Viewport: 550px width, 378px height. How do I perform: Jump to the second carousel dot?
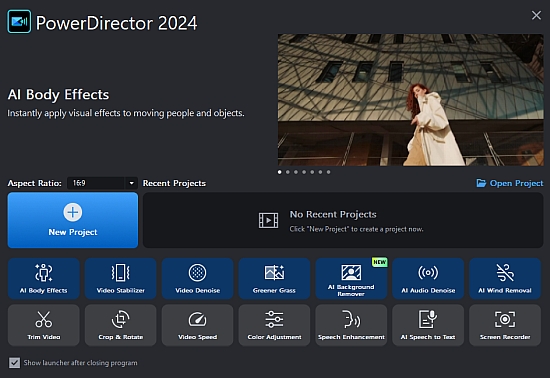click(288, 172)
